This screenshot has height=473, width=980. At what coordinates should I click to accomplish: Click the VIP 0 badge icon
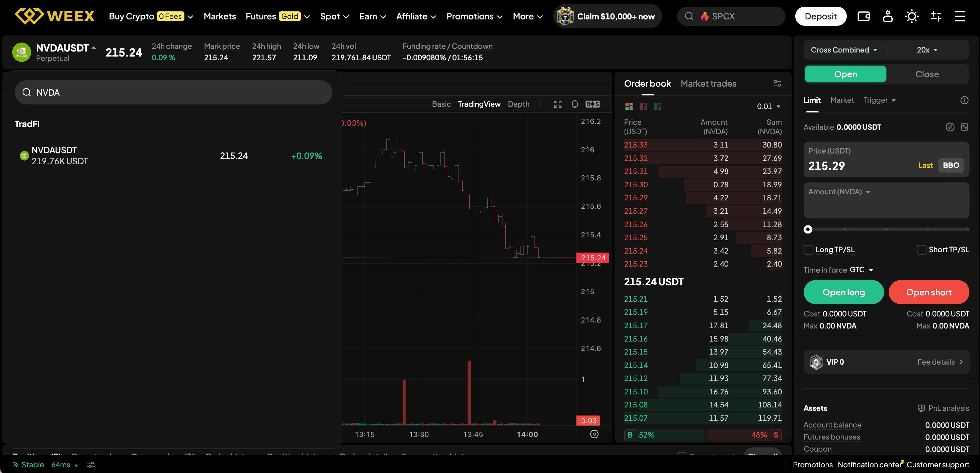pos(816,362)
